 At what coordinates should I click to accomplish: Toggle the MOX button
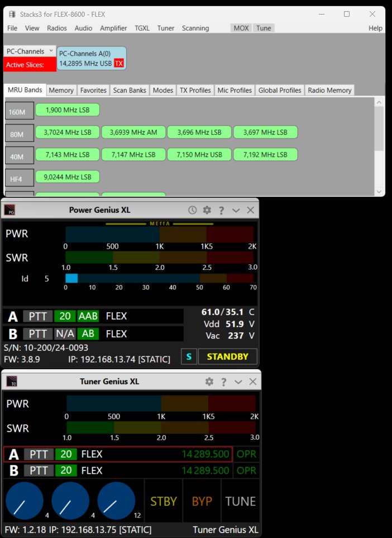(241, 28)
